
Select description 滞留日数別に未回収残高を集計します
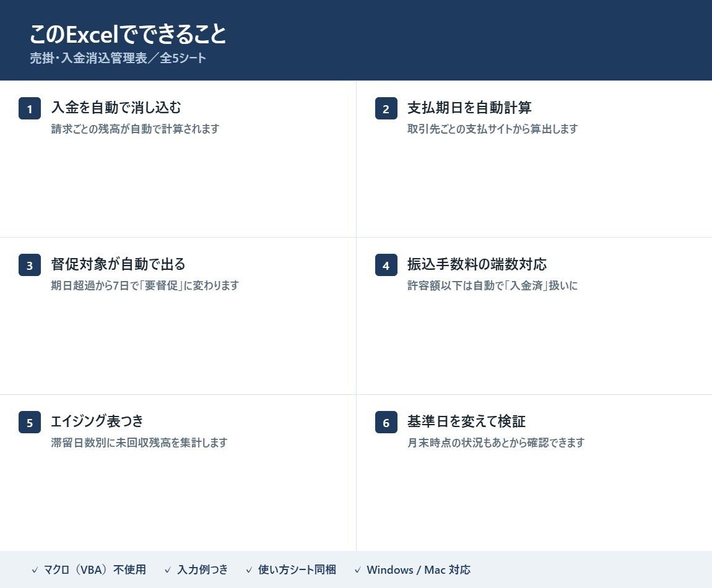(139, 443)
